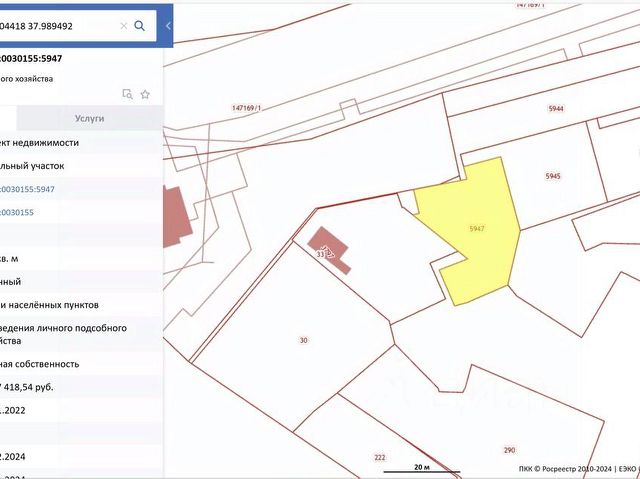640x479 pixels.
Task: Click the magnifying glass search icon
Action: (x=139, y=26)
